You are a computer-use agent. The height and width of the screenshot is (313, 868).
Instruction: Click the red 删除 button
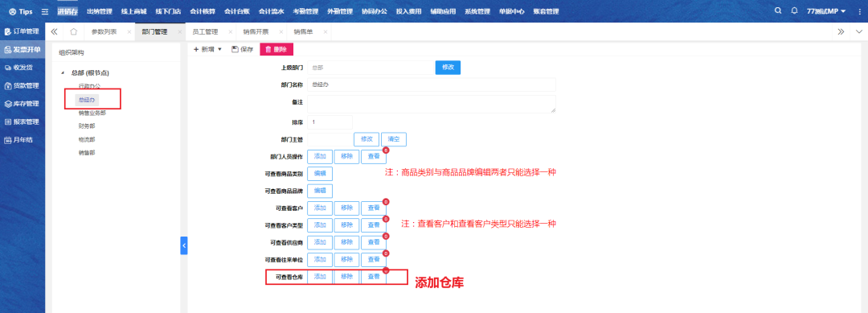click(276, 49)
